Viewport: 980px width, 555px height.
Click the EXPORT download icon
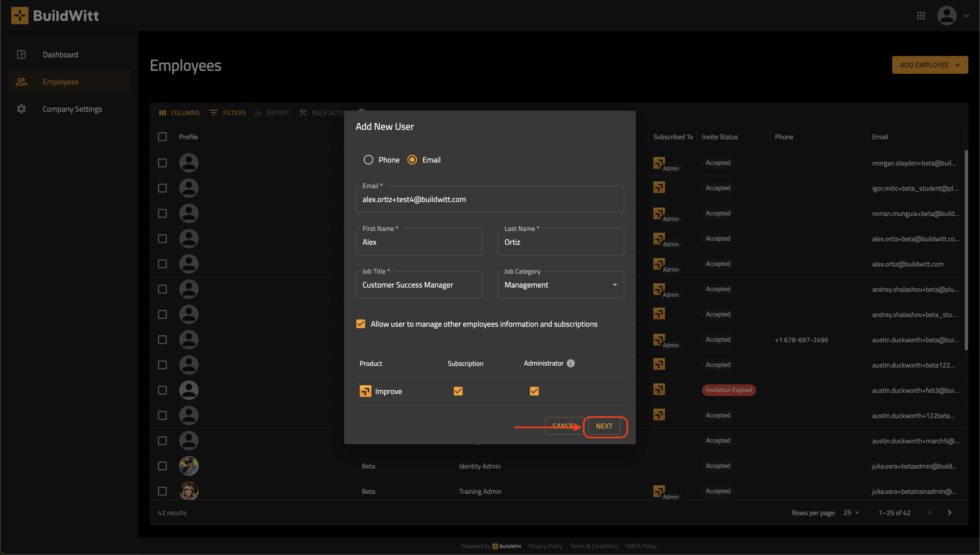click(x=258, y=113)
